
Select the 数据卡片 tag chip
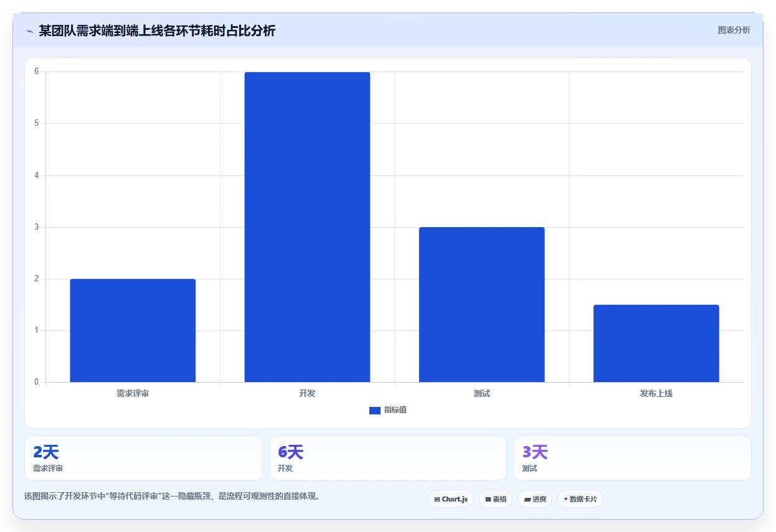tap(580, 499)
